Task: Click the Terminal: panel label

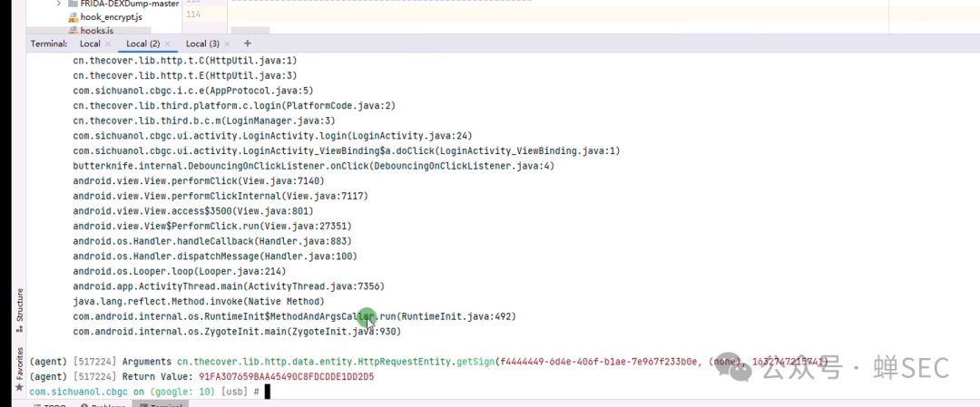Action: (49, 44)
